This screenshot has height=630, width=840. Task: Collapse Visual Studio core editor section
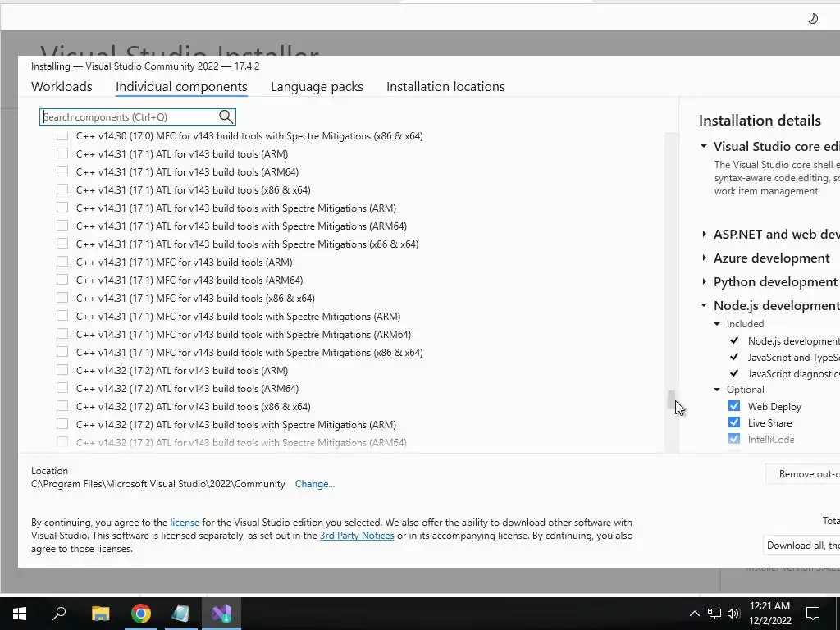(704, 146)
